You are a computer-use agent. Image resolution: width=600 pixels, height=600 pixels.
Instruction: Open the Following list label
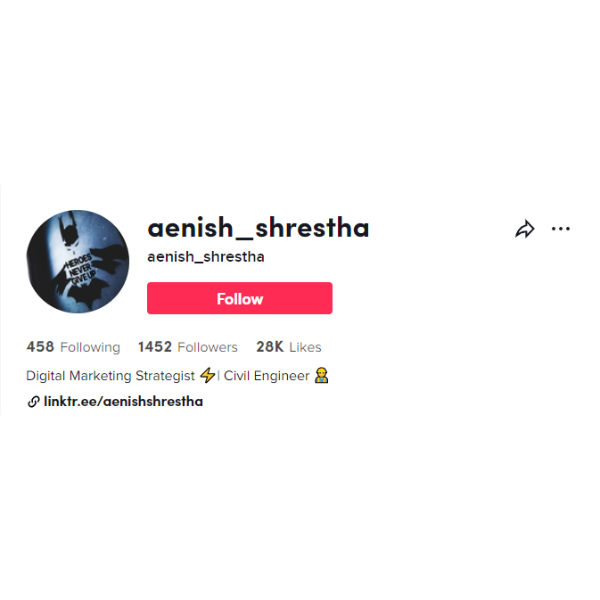(x=90, y=347)
